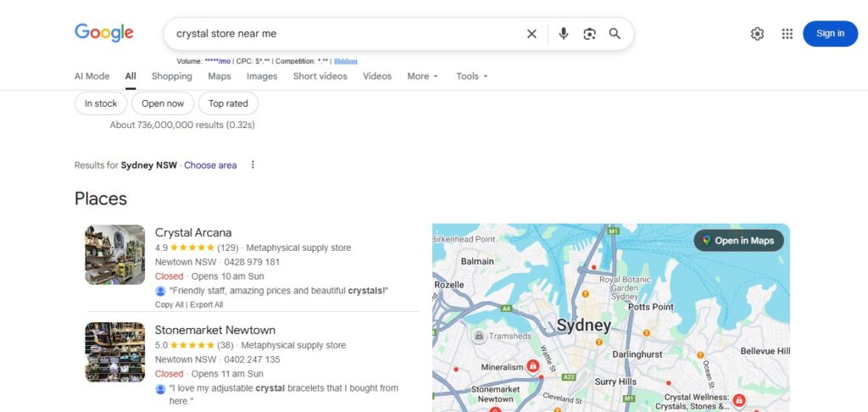This screenshot has height=412, width=868.
Task: Open the Google apps grid
Action: (787, 34)
